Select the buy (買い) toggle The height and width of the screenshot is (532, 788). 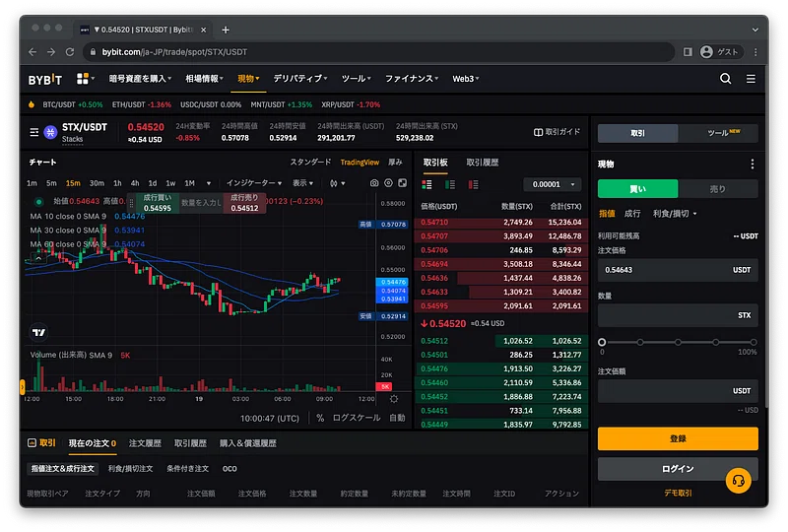tap(637, 189)
